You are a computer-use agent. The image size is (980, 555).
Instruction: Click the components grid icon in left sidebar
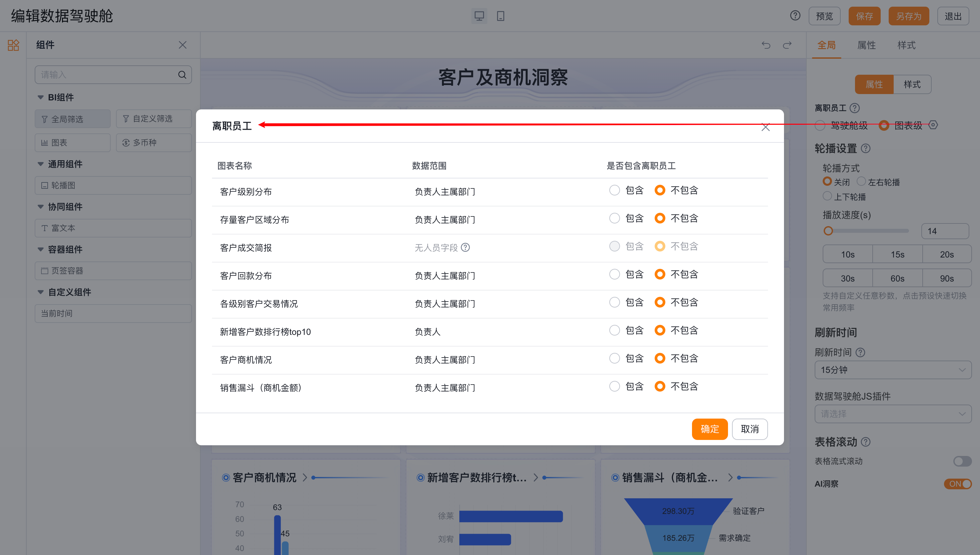13,45
